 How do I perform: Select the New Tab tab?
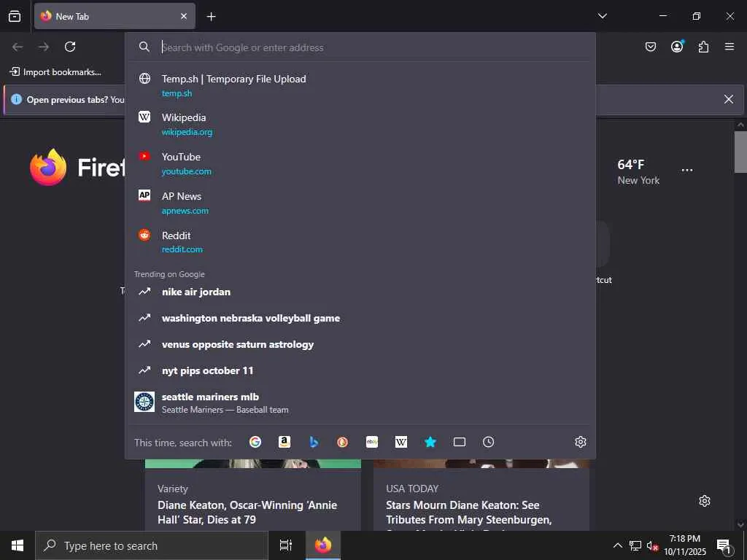[x=115, y=16]
